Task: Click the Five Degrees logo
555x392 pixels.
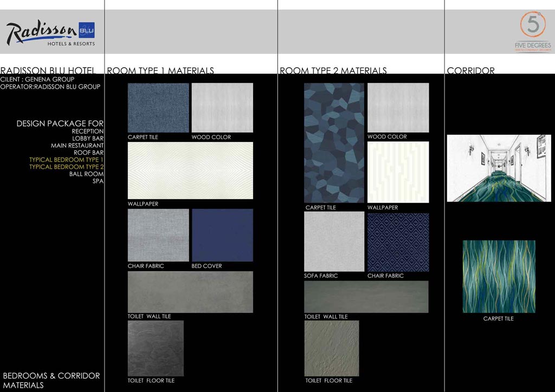Action: tap(533, 32)
